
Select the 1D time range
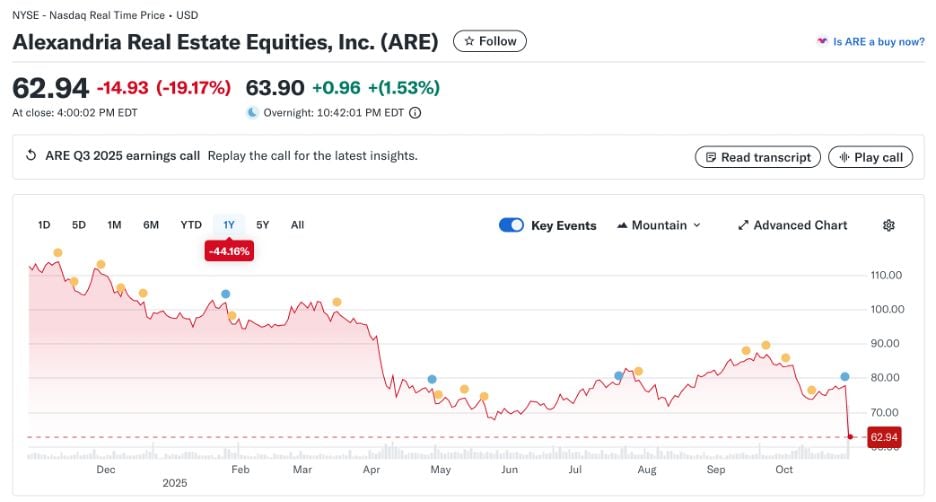44,225
